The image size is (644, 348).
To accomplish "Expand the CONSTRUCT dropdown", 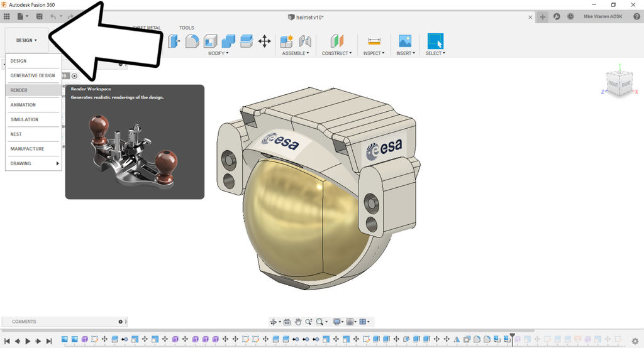I will (337, 53).
